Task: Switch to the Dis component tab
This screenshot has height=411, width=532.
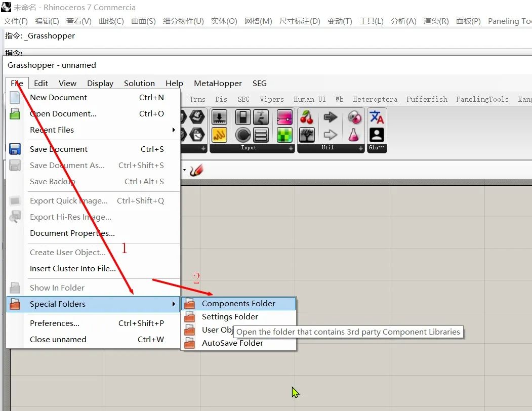Action: click(x=221, y=99)
